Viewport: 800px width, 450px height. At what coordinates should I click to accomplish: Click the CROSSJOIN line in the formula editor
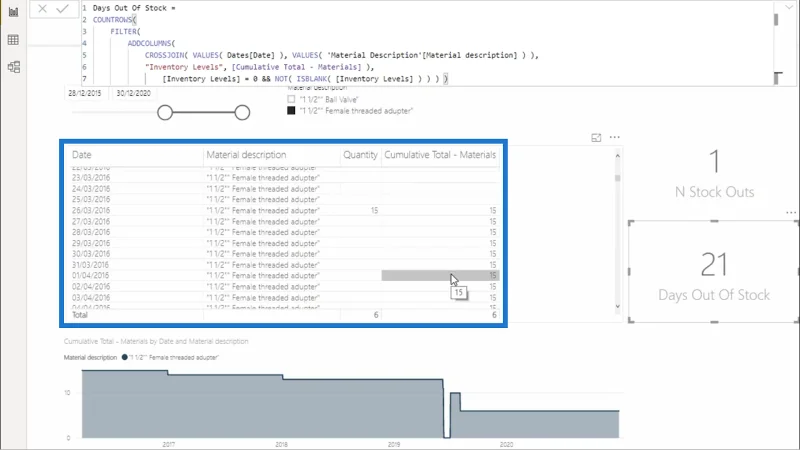(341, 55)
